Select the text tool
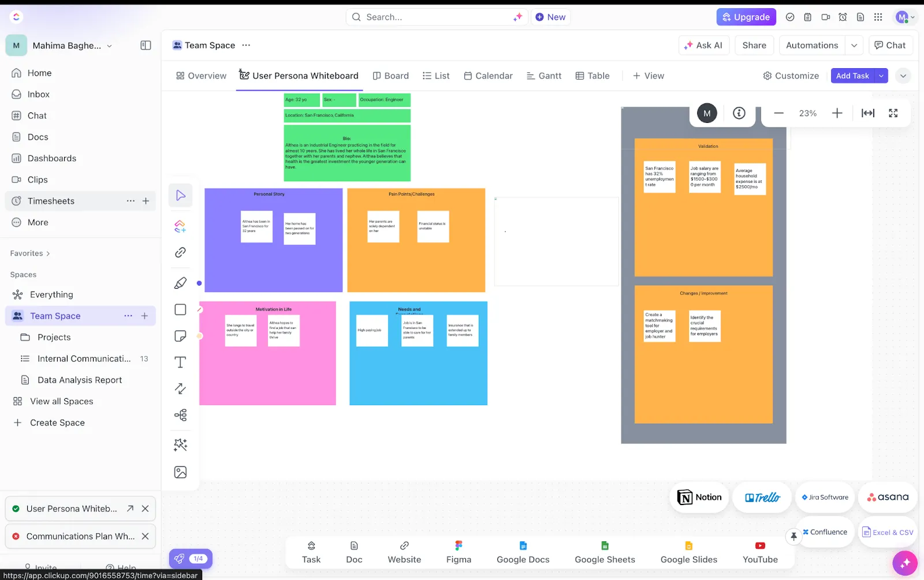 point(180,362)
